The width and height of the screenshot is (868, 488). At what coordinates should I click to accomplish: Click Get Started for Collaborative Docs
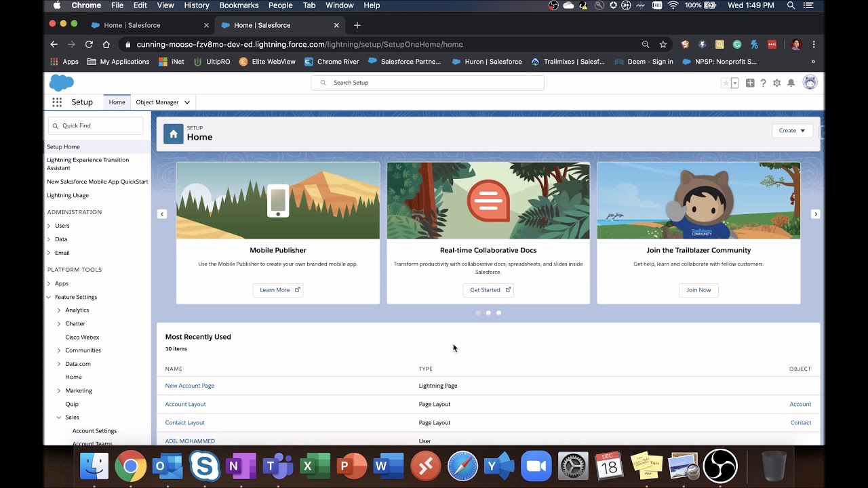pyautogui.click(x=488, y=290)
